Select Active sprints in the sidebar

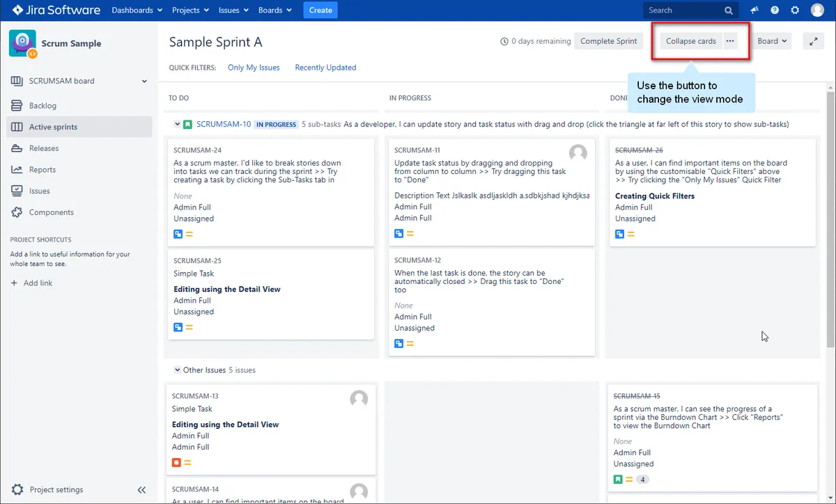pos(79,127)
